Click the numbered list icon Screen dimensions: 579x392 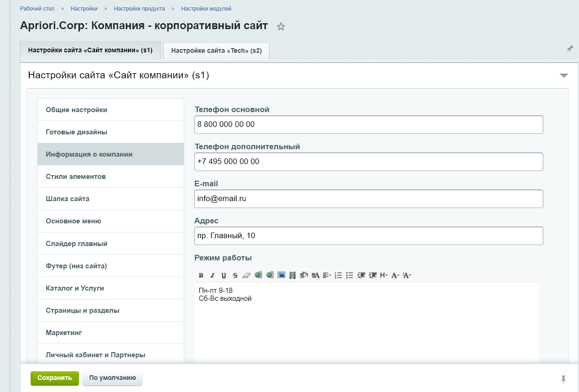coord(338,275)
